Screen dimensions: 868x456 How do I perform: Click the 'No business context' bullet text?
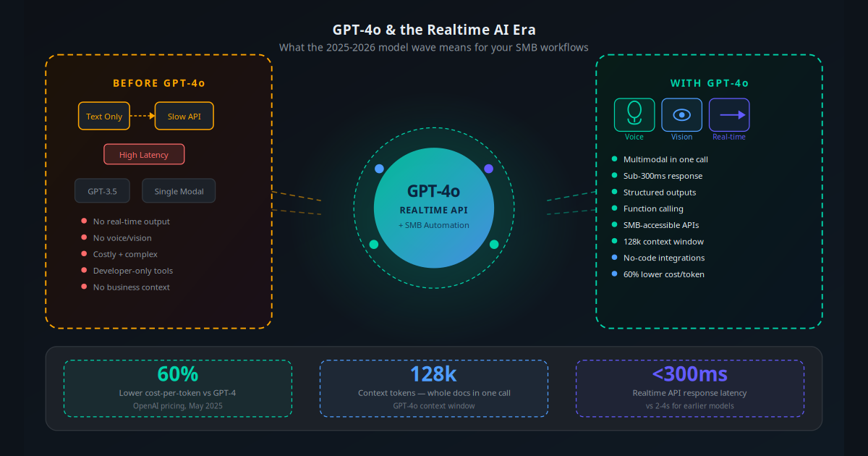coord(132,287)
